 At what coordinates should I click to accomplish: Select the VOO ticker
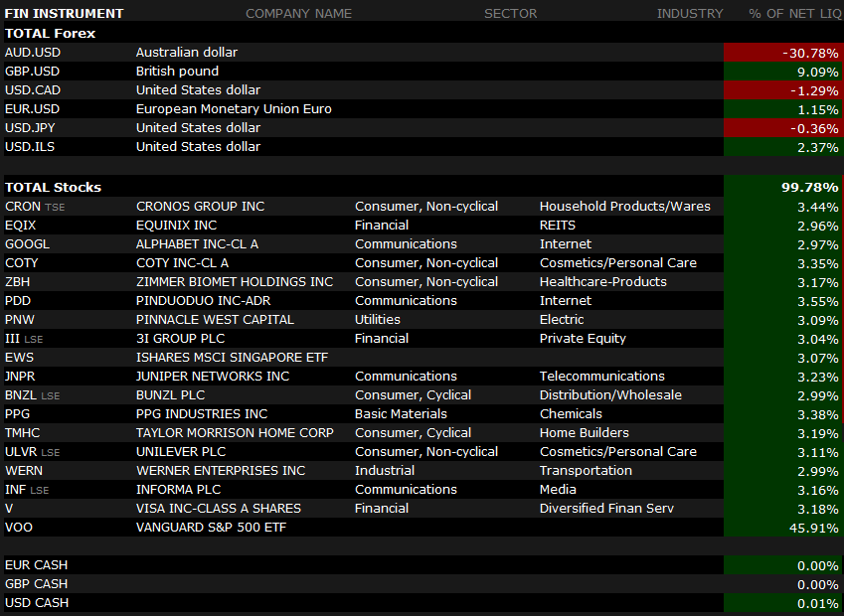point(19,527)
